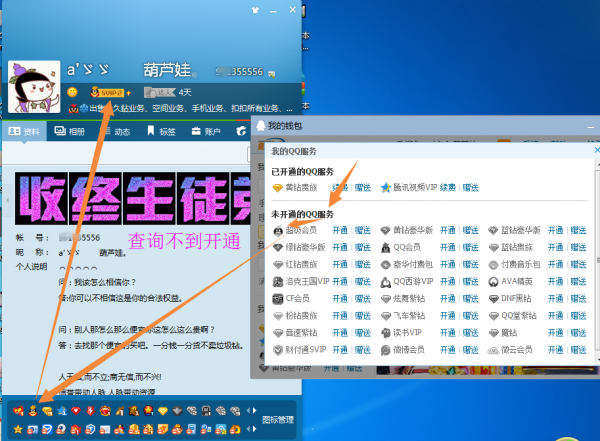Open the skin changer shirt icon
Image resolution: width=600 pixels, height=441 pixels.
point(255,10)
